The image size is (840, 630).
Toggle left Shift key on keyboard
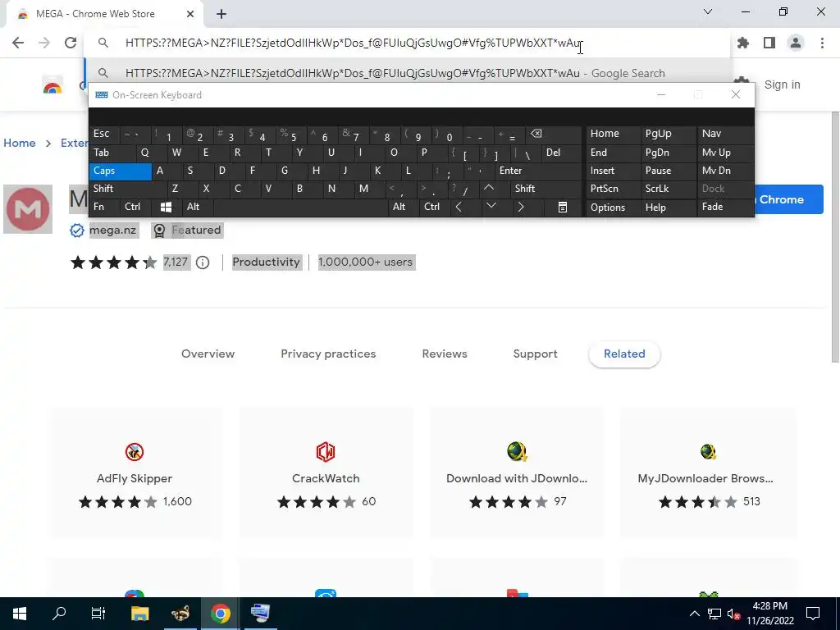coord(128,189)
